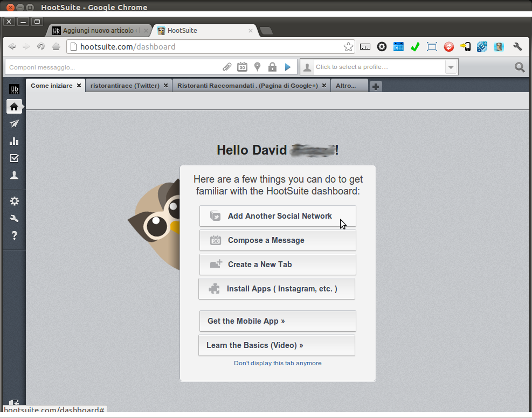Screen dimensions: 532x418
Task: Open the Tools wrench icon in sidebar
Action: click(x=14, y=218)
